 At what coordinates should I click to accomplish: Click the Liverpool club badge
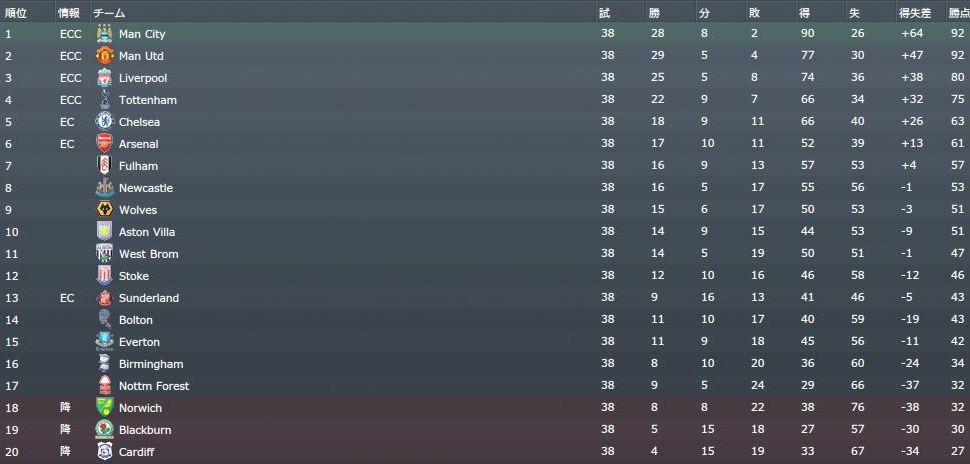click(x=104, y=78)
